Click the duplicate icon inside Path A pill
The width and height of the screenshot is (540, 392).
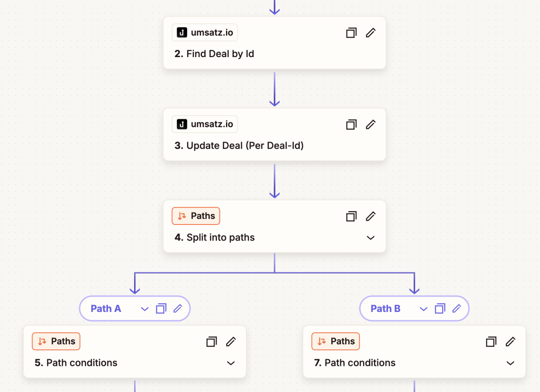161,308
